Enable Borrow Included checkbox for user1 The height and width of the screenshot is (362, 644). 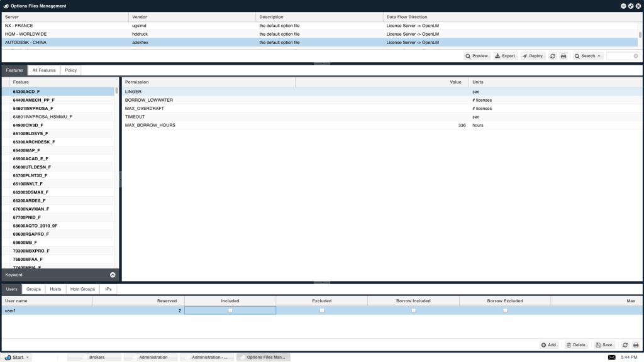point(413,310)
